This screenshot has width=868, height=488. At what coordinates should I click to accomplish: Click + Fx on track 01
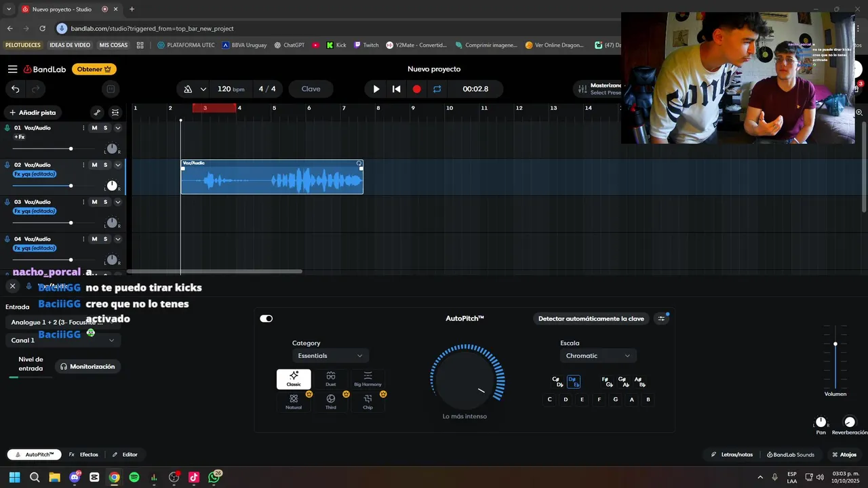(x=20, y=137)
